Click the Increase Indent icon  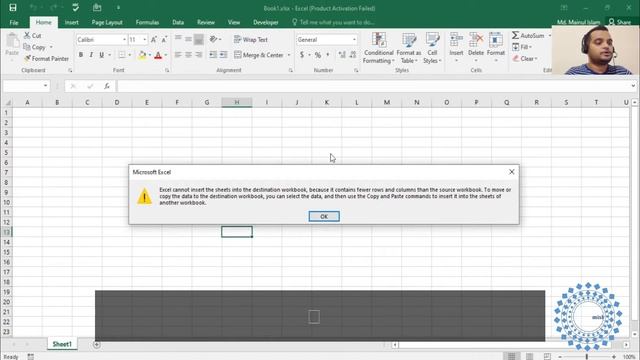(223, 55)
